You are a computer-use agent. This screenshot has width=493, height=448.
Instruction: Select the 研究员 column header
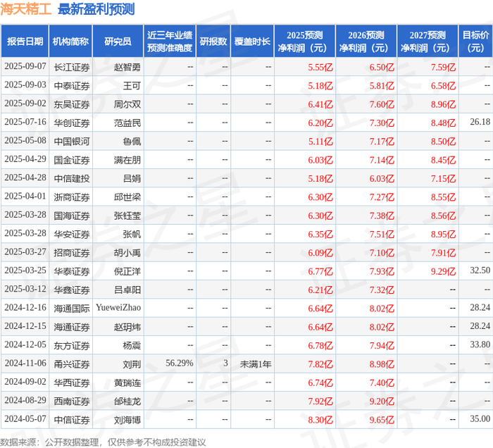[x=118, y=41]
